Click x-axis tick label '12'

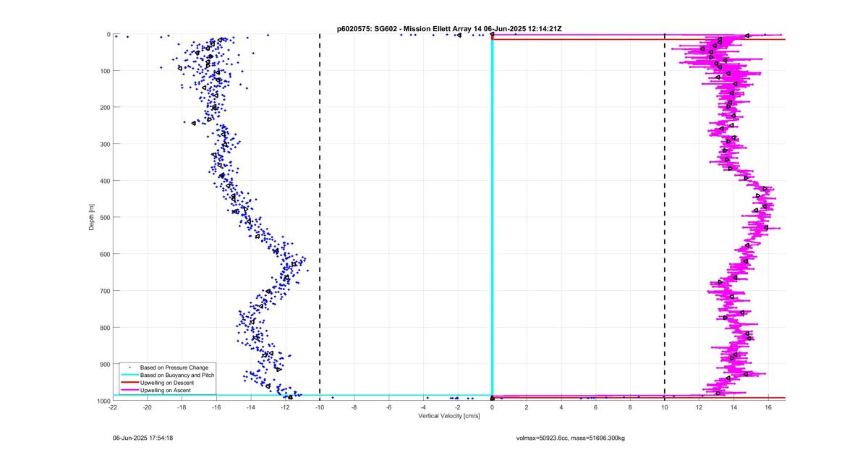pos(699,407)
